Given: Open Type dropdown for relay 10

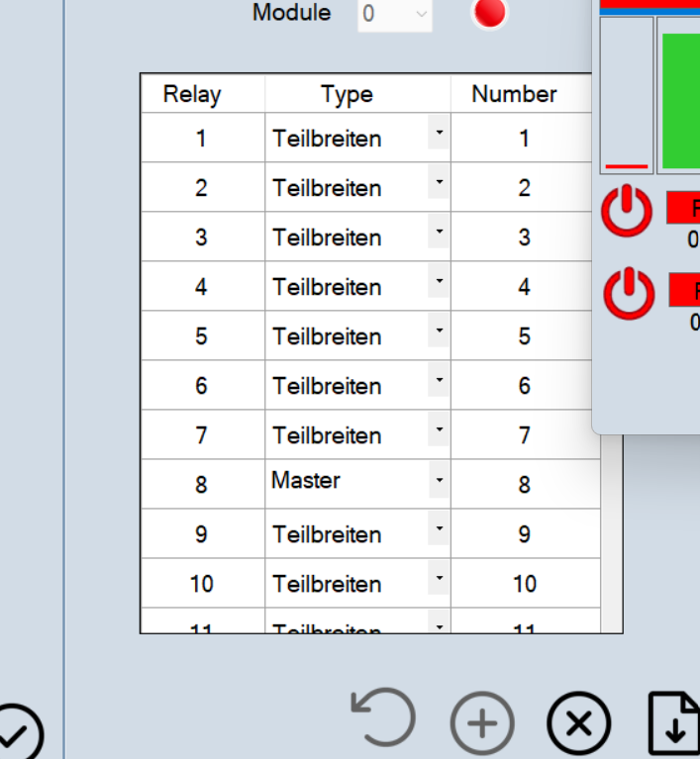Looking at the screenshot, I should coord(440,578).
